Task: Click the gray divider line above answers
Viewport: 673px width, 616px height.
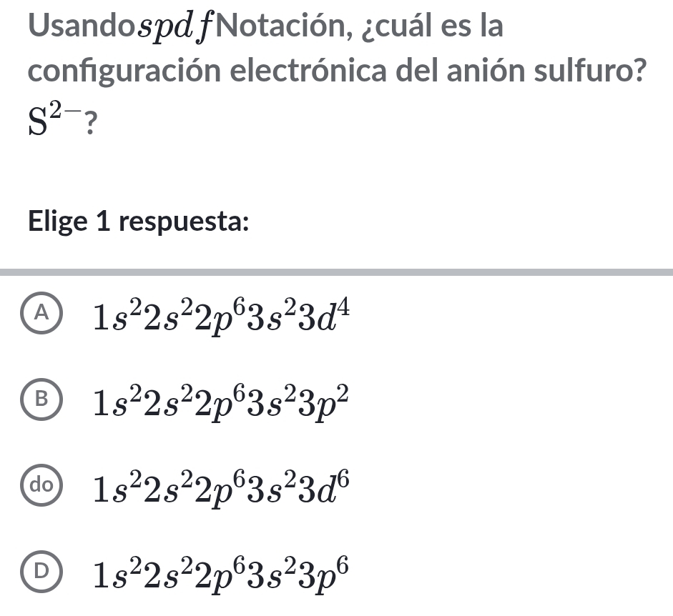Action: pyautogui.click(x=336, y=272)
